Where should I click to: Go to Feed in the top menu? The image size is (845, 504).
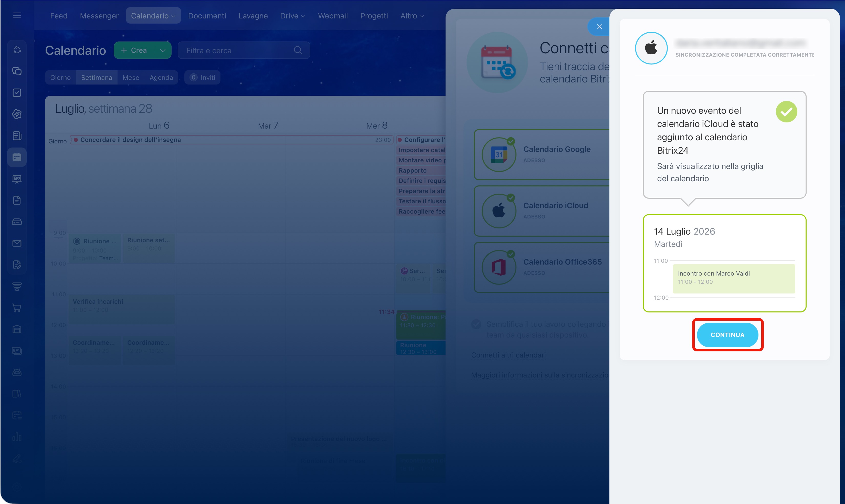point(59,16)
